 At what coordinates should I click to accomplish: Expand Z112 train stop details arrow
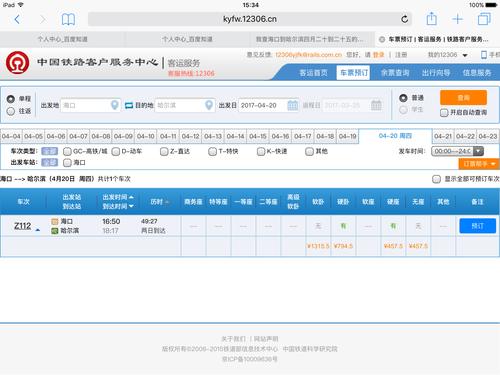(38, 230)
